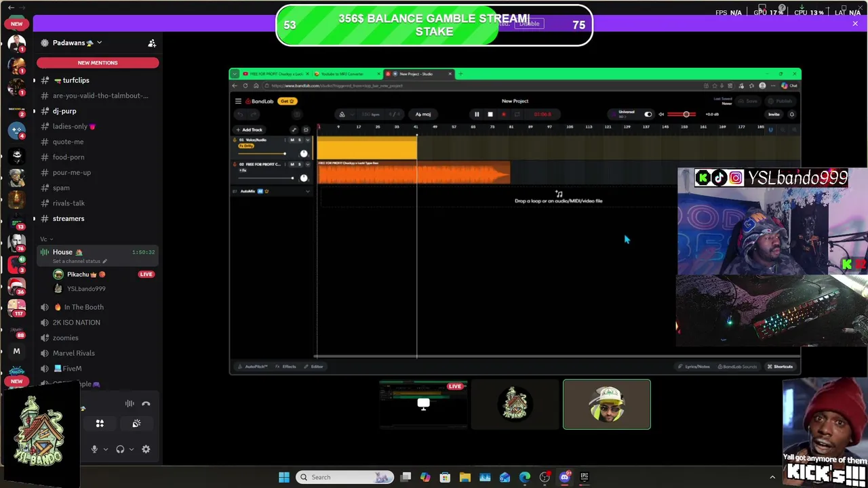868x488 pixels.
Task: Open the Copilot Chat button in browser
Action: [x=789, y=86]
